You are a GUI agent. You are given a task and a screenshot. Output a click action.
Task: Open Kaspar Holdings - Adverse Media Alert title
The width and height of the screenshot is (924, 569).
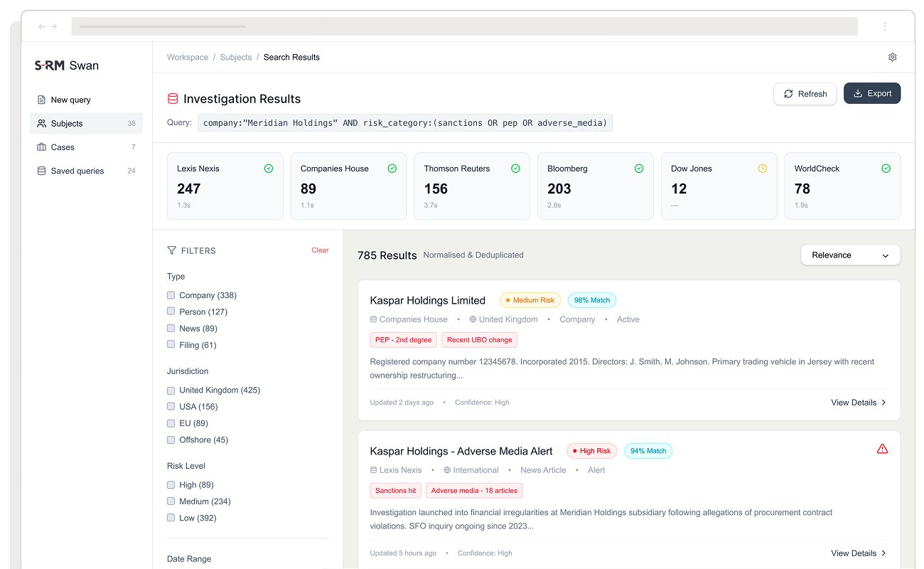461,451
